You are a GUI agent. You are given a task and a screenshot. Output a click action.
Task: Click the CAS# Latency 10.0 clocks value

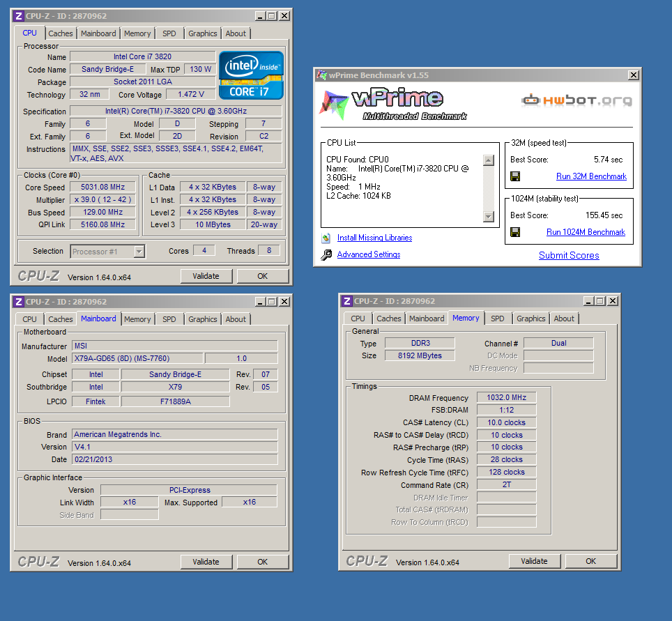[506, 422]
